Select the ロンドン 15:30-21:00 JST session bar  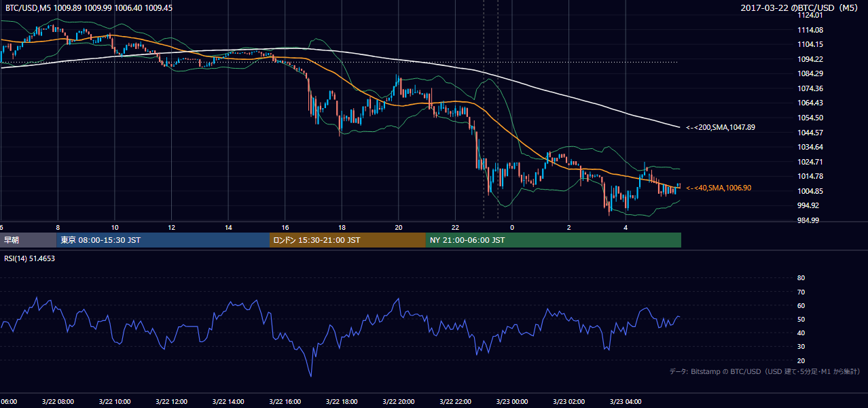[348, 240]
